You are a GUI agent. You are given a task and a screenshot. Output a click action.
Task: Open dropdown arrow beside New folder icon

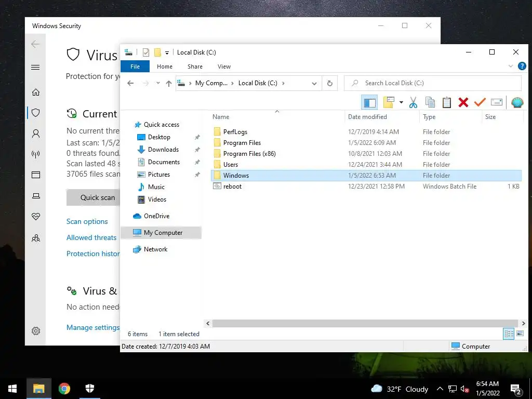(401, 102)
